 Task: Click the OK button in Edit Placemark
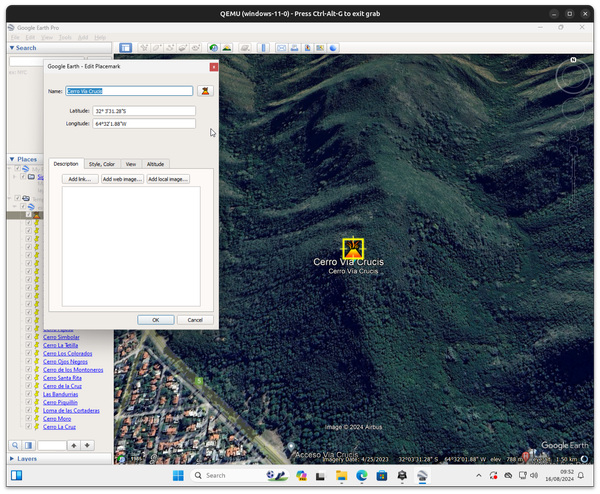(156, 320)
